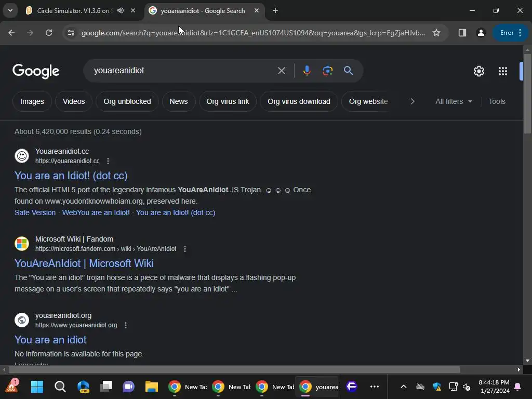Filter results by Images
Viewport: 532px width, 399px height.
tap(32, 101)
